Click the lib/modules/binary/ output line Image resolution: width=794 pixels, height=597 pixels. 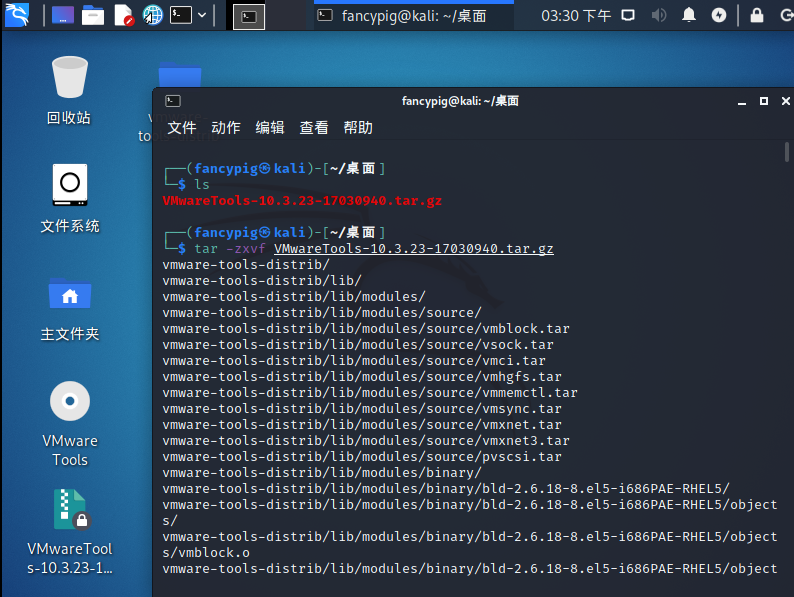pos(322,473)
